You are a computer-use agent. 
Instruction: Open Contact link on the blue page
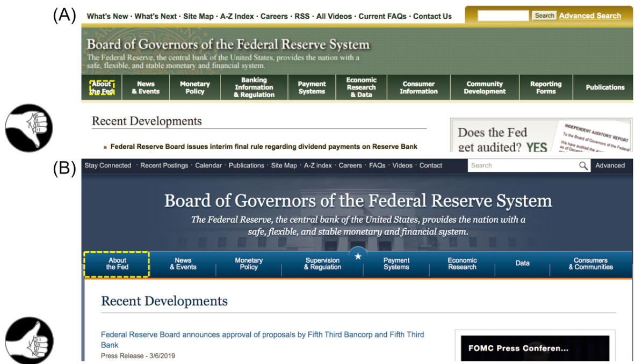coord(430,165)
